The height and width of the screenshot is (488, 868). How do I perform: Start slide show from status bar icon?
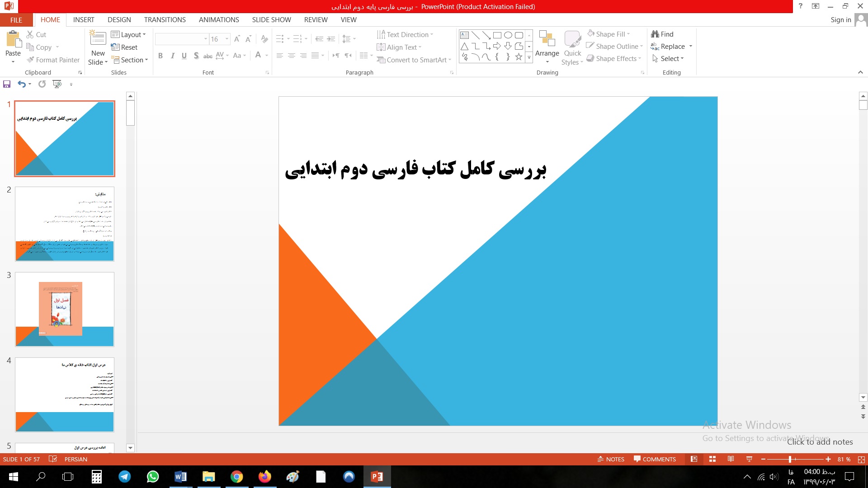749,459
